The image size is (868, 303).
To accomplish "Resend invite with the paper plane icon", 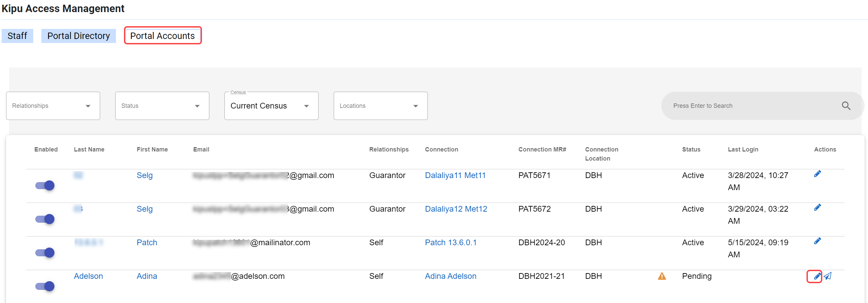I will (828, 276).
